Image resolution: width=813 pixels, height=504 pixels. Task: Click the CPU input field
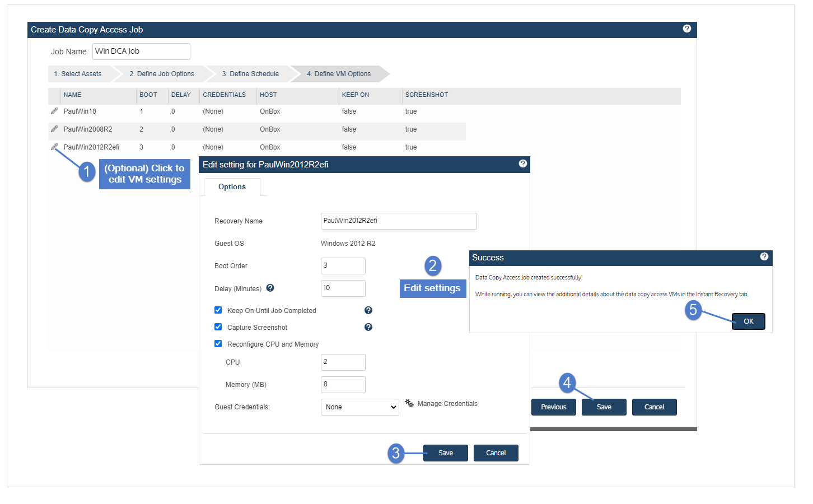(343, 362)
